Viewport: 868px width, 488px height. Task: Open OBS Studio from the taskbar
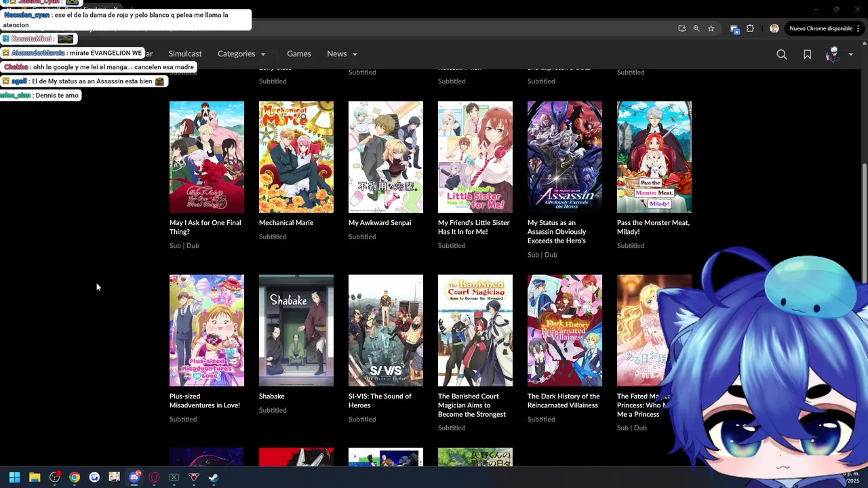55,477
